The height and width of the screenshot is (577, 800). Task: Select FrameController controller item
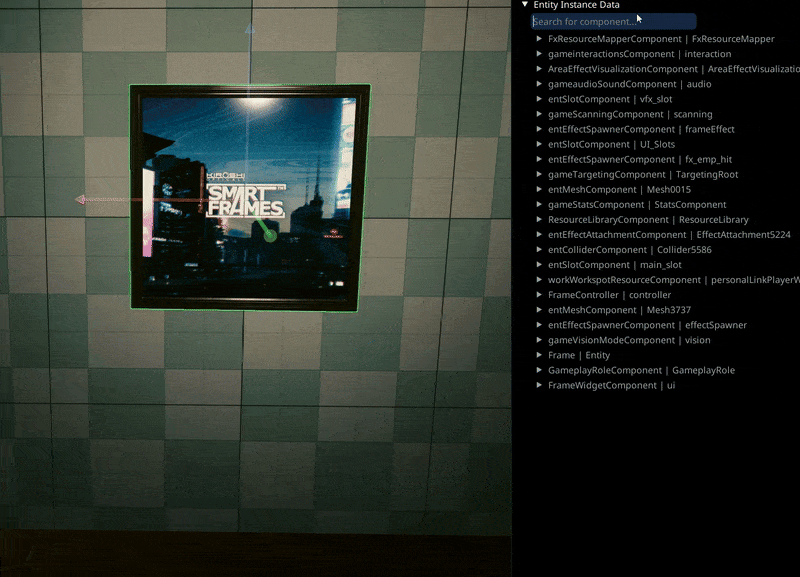609,295
